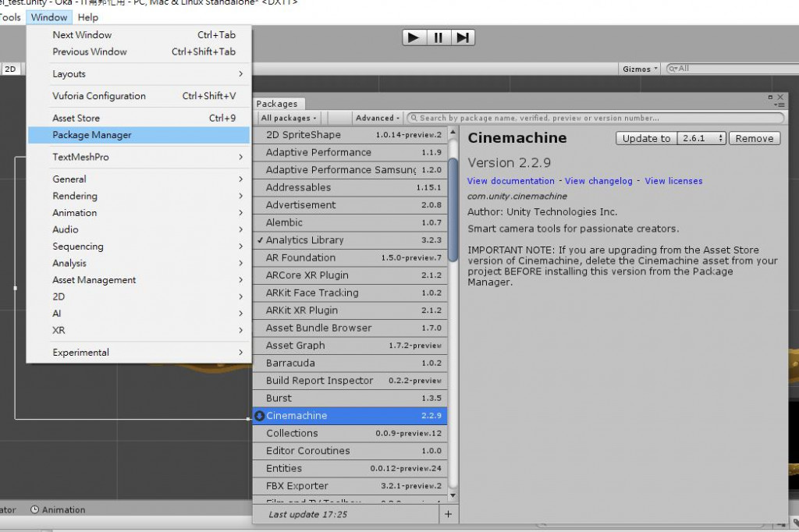
Task: Open the View documentation link
Action: tap(510, 181)
